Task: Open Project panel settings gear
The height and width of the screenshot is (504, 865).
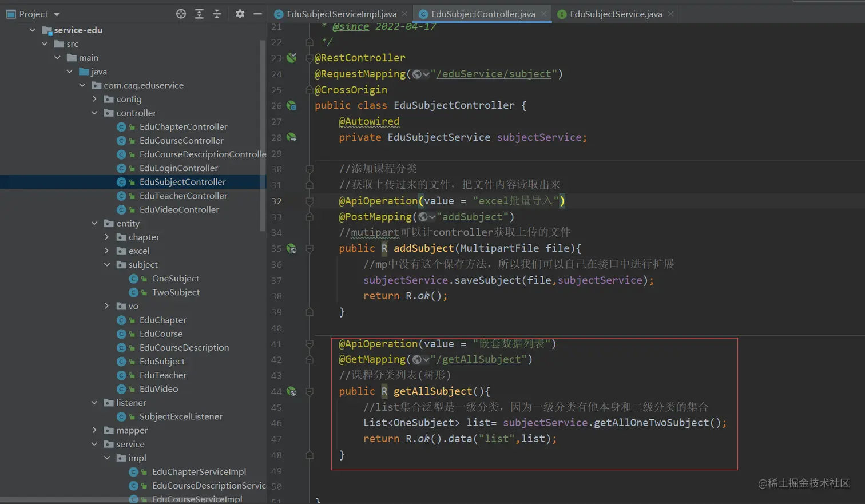Action: (x=240, y=14)
